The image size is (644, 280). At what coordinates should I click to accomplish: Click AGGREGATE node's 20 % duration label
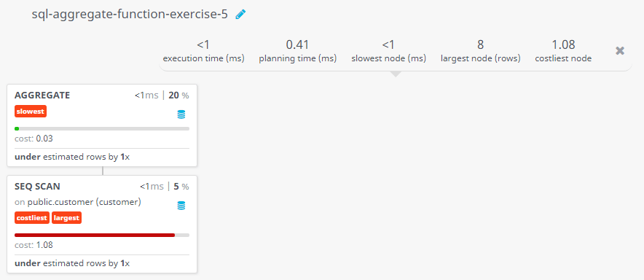(x=178, y=96)
